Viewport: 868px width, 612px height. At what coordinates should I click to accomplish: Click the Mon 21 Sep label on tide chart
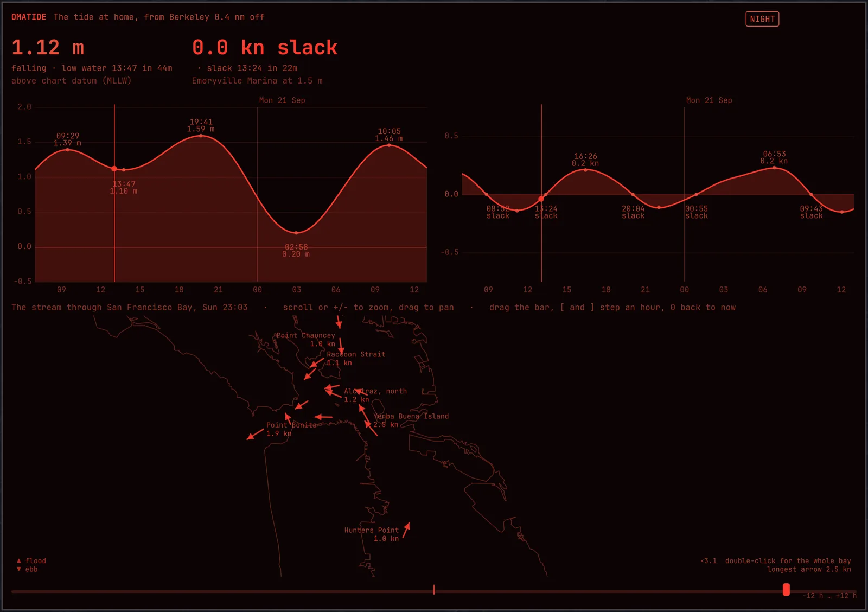pos(282,100)
